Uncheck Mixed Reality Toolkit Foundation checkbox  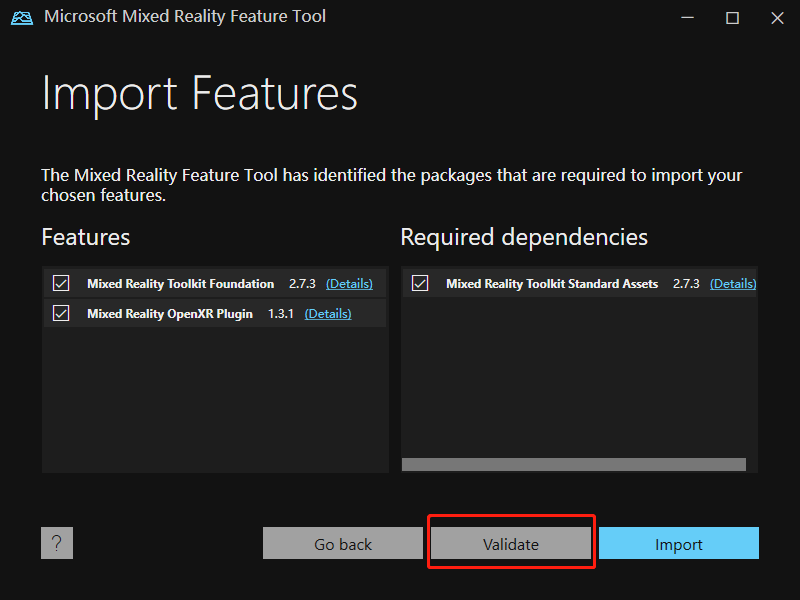(x=61, y=283)
